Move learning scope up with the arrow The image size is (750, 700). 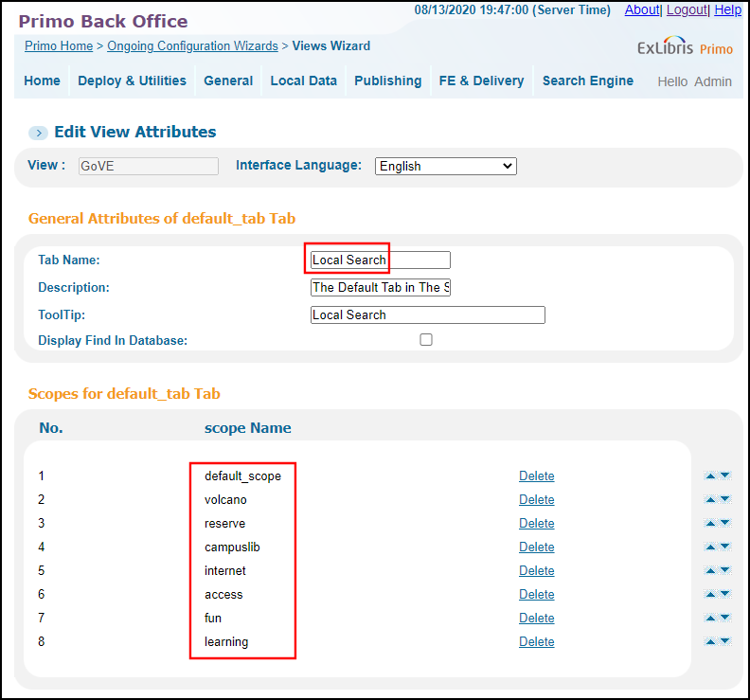point(710,641)
